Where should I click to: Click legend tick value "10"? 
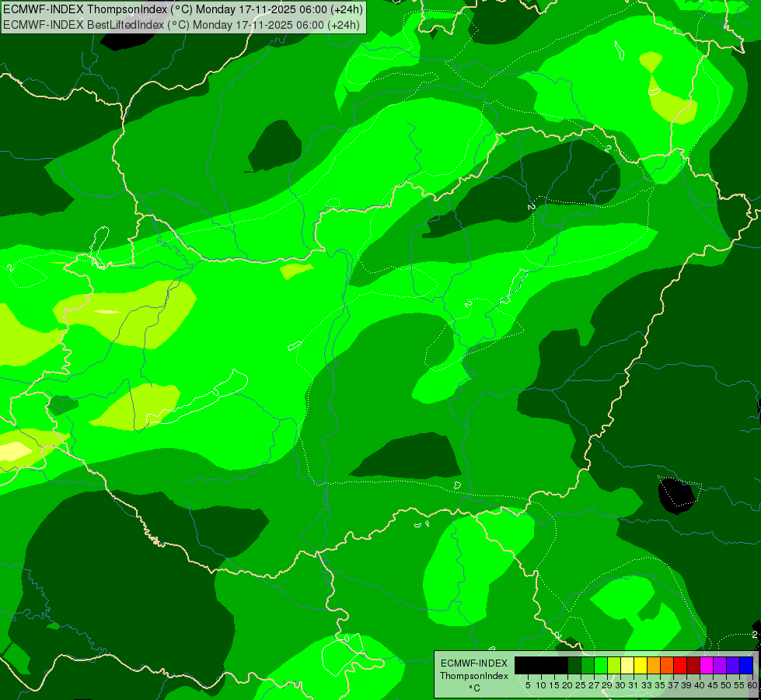[x=541, y=685]
